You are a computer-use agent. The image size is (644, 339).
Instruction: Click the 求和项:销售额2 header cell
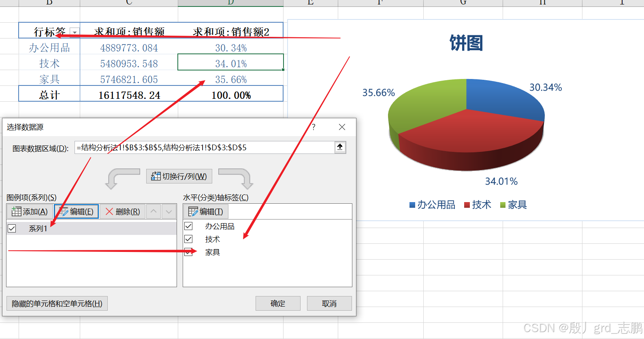click(x=230, y=32)
